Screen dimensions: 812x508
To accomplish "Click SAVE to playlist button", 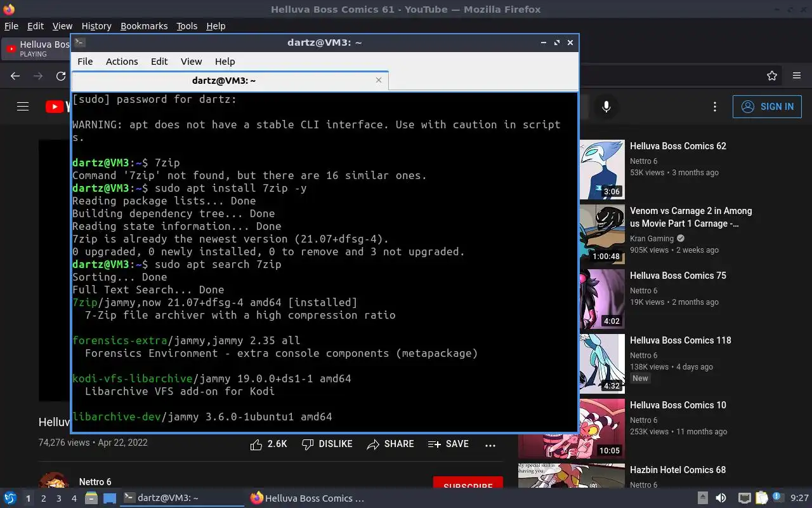I will pyautogui.click(x=449, y=444).
